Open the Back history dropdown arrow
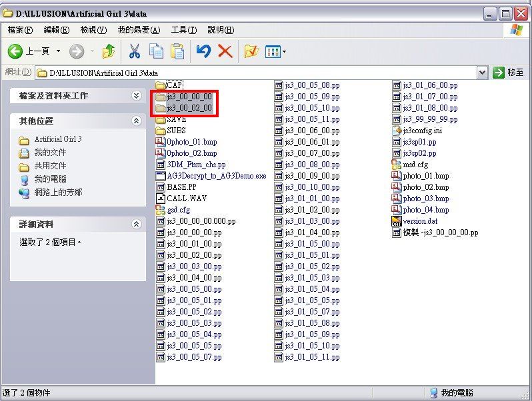Viewport: 532px width, 401px height. click(59, 51)
